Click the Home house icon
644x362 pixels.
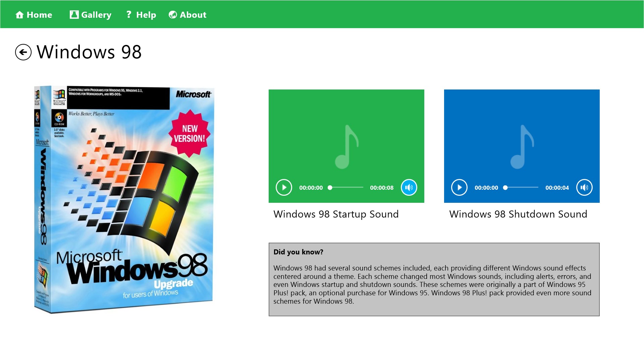[x=20, y=14]
